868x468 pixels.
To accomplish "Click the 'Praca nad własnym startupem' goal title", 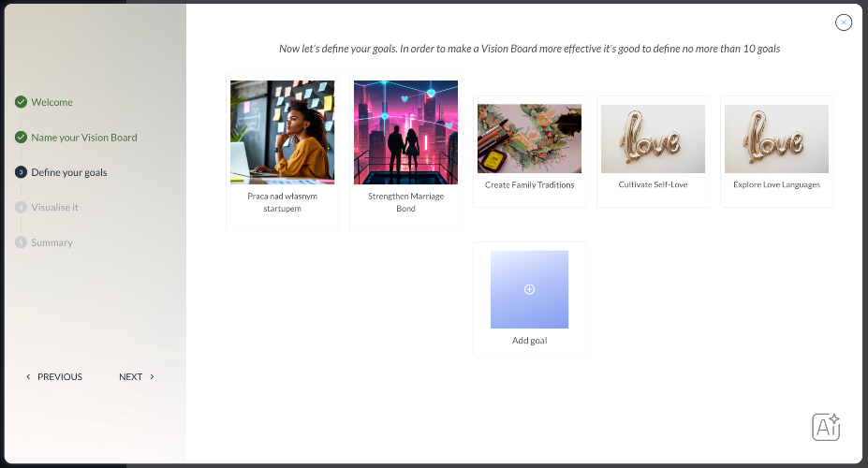I will click(x=283, y=202).
